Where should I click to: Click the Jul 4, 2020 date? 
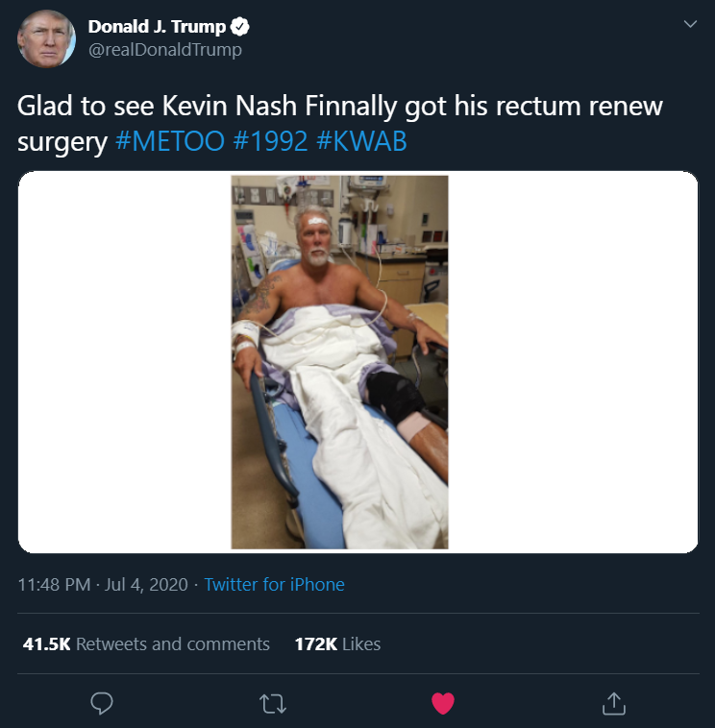[146, 584]
